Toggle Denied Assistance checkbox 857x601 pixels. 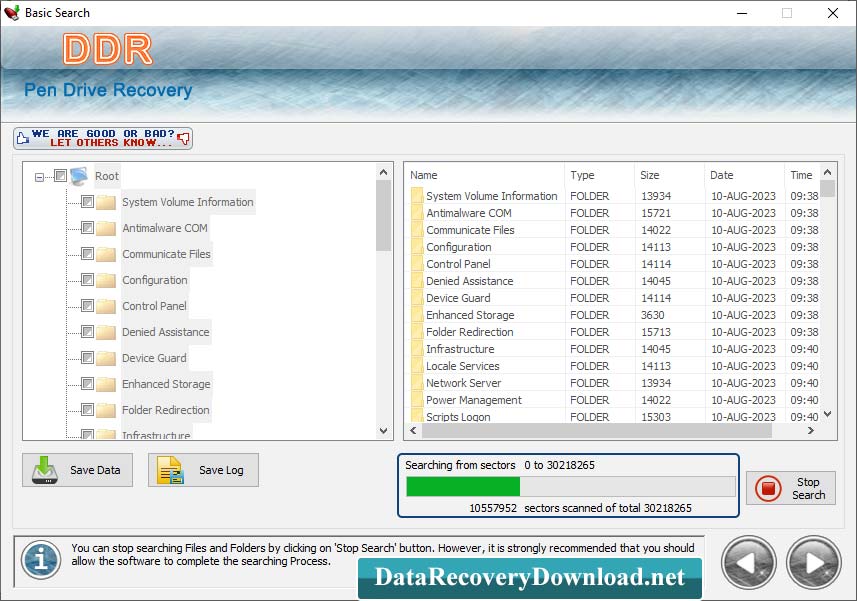click(x=87, y=332)
